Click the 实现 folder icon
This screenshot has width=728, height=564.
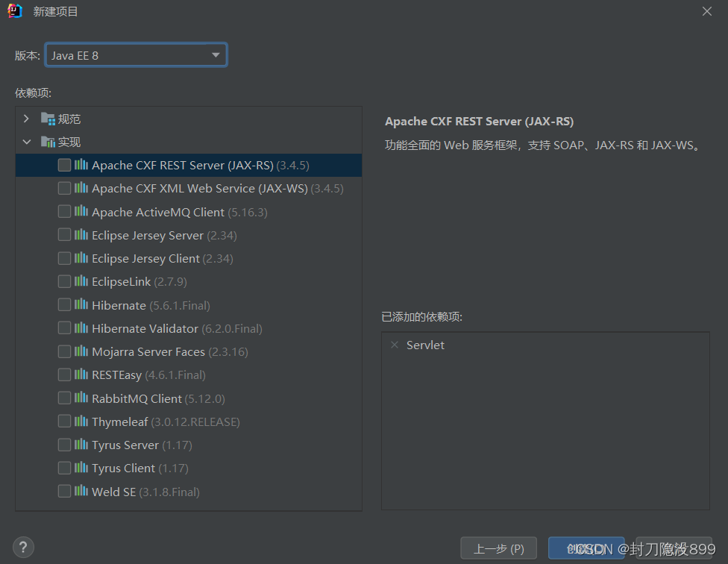tap(48, 142)
